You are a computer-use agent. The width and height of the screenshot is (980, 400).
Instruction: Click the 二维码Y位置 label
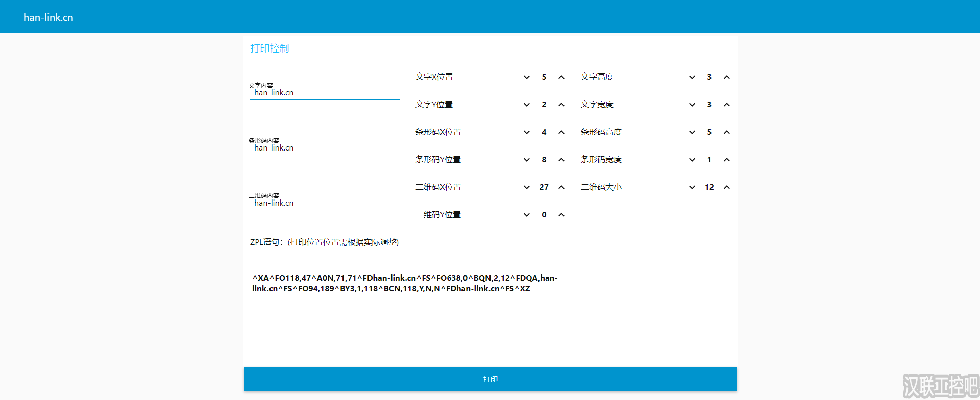[438, 215]
